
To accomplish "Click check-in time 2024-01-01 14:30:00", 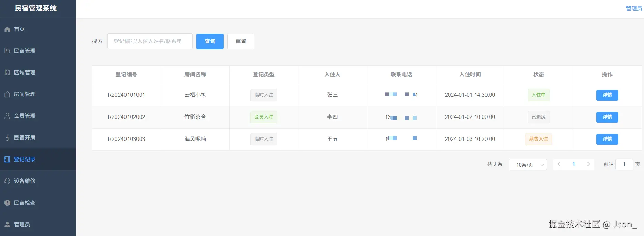I will pos(470,95).
